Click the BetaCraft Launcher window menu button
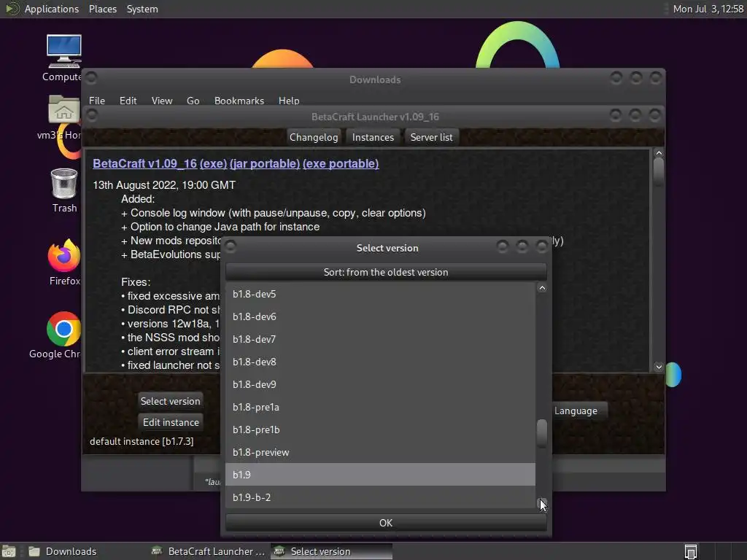The height and width of the screenshot is (560, 747). point(92,114)
